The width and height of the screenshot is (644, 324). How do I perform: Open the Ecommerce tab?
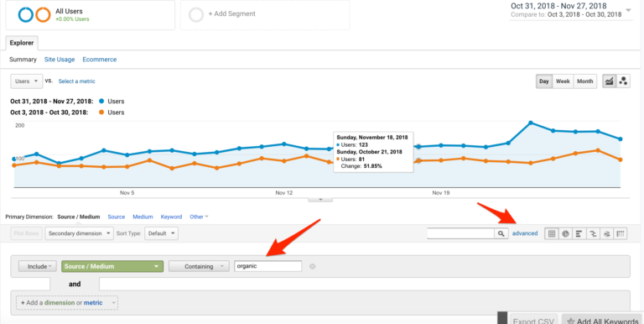(100, 60)
